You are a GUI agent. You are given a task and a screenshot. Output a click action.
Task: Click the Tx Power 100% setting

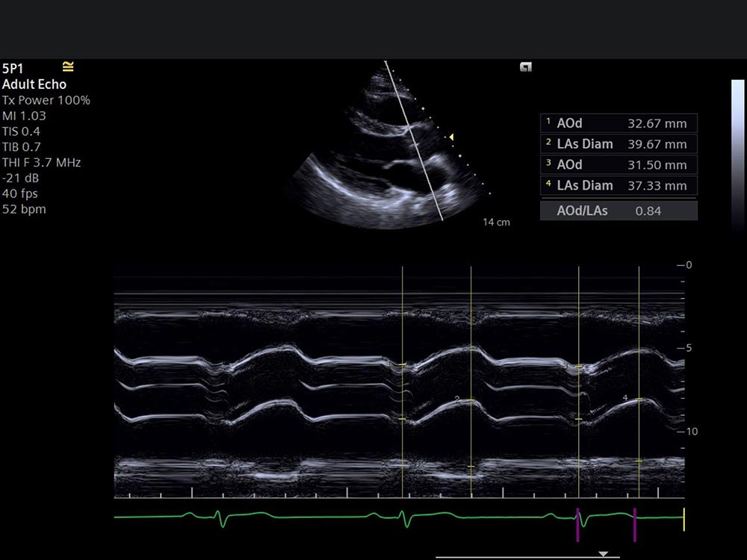pyautogui.click(x=46, y=100)
